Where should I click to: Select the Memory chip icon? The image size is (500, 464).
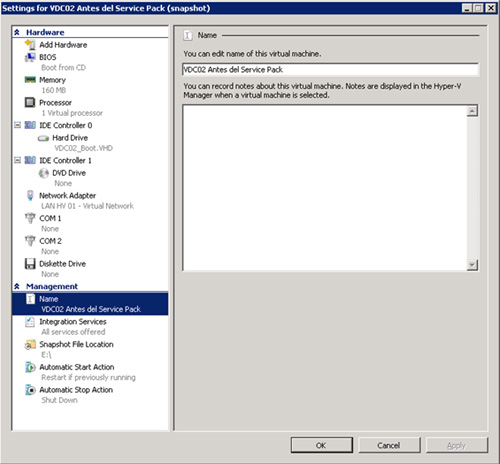(30, 80)
